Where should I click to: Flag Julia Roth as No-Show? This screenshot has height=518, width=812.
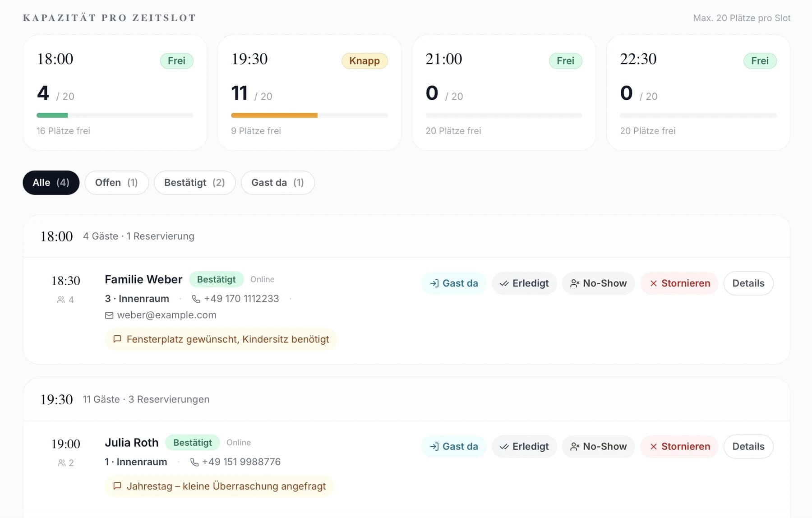point(598,447)
